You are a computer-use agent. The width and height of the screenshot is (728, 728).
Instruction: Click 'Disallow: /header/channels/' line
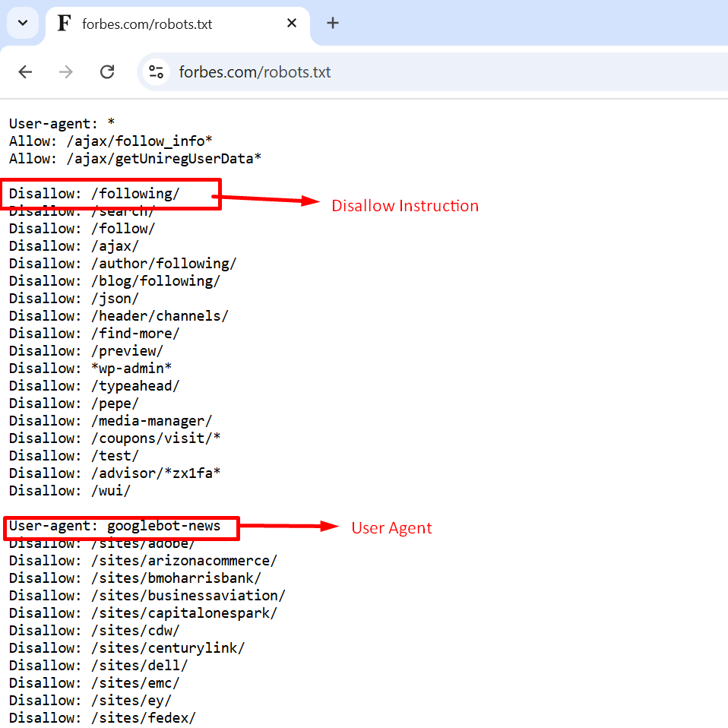[x=119, y=316]
